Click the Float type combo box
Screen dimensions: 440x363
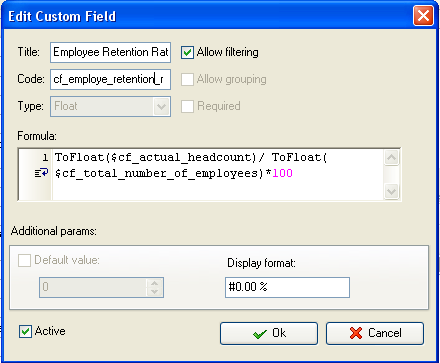pyautogui.click(x=111, y=107)
